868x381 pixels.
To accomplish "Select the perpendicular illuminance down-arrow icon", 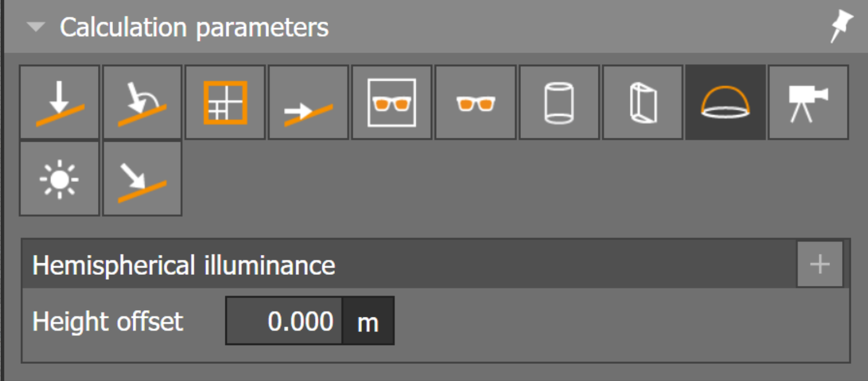I will point(60,102).
